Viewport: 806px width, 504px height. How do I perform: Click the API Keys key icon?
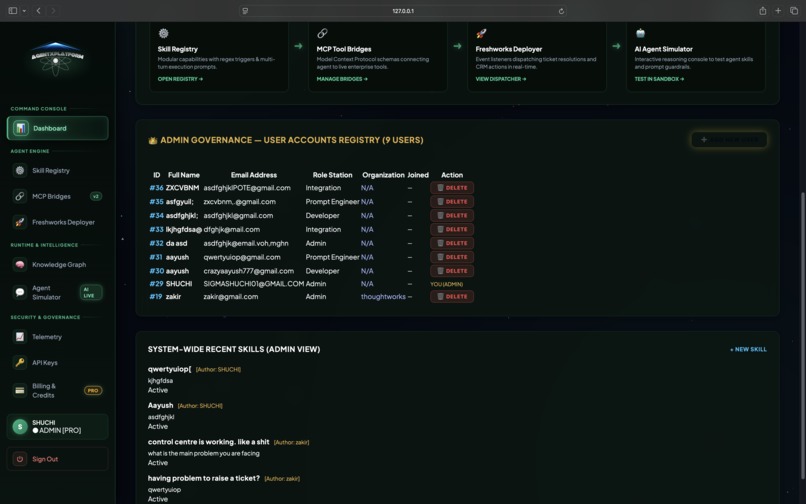[x=20, y=363]
